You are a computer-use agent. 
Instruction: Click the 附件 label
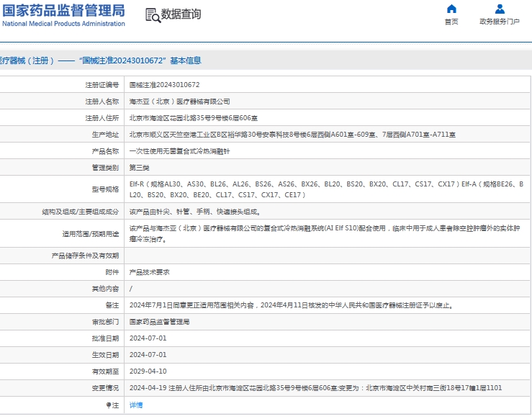[x=112, y=272]
